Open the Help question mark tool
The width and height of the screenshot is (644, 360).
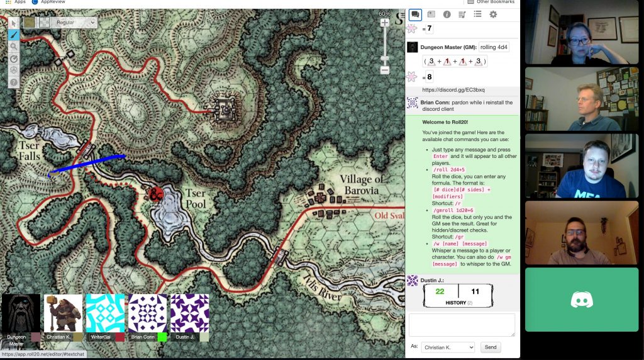[14, 82]
